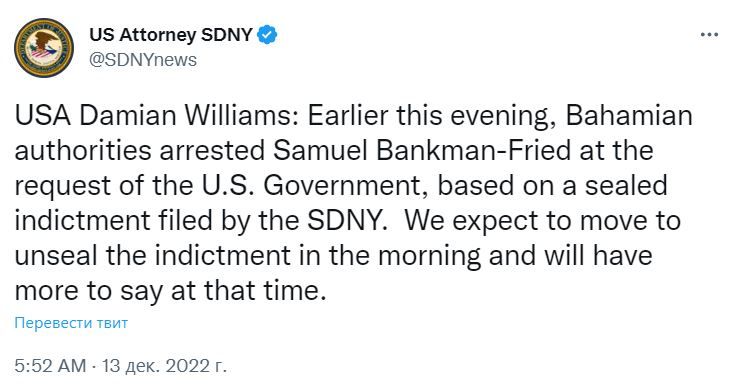Click the name Samuel Bankman-Fried in tweet

[x=422, y=151]
